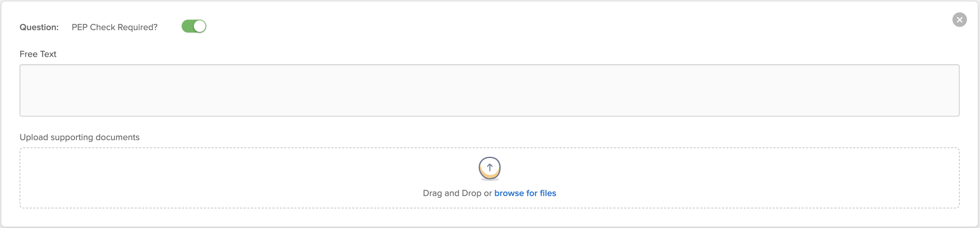Click the blue browse for files text
980x228 pixels.
[x=525, y=193]
